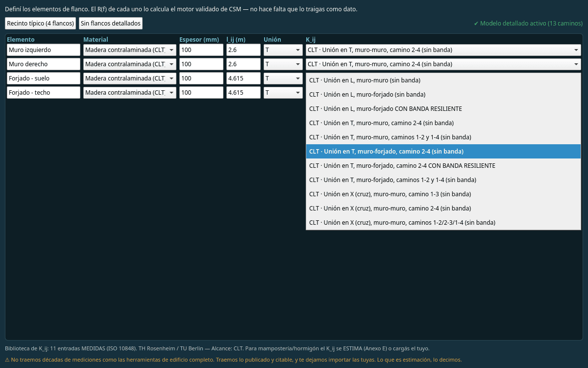Open the Unión dropdown for Forjado - suelo
This screenshot has height=368, width=588.
click(x=283, y=79)
